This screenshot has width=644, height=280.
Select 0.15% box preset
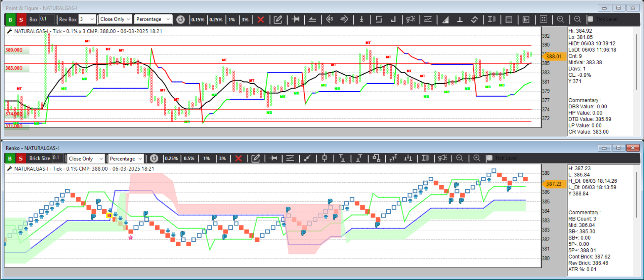coord(198,20)
